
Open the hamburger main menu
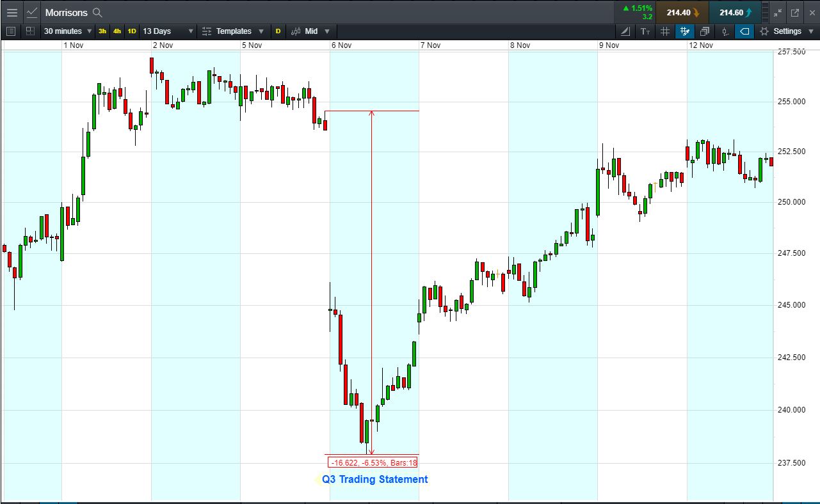[x=12, y=12]
